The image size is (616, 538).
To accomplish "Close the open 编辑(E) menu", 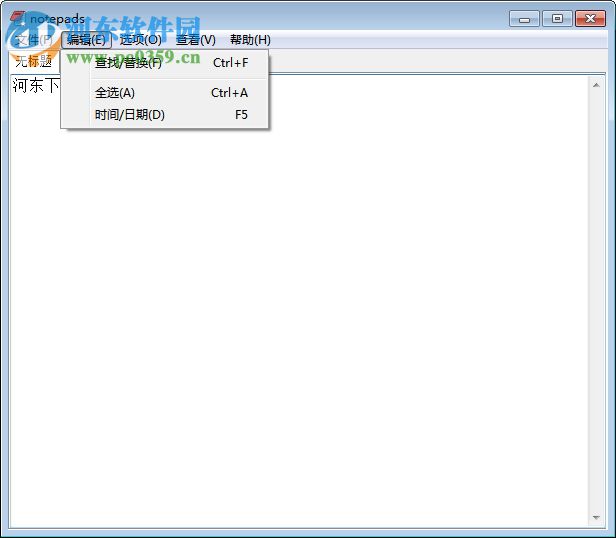I will [x=86, y=40].
